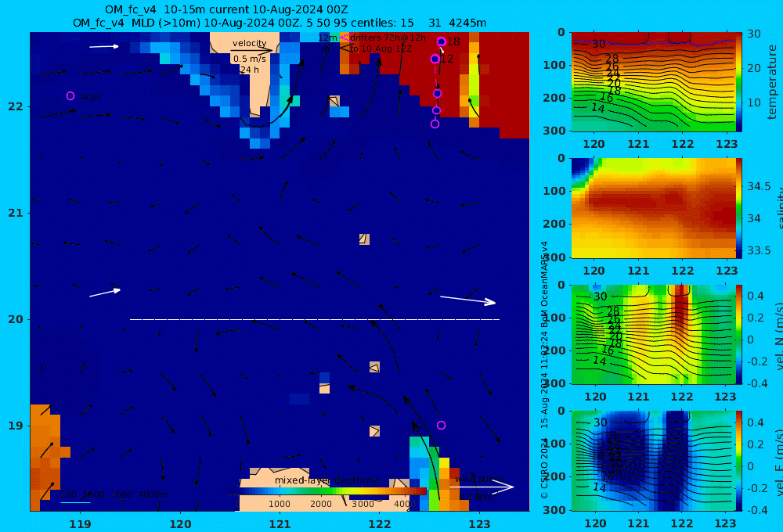
Task: Click longitude tick label 119 on main map
Action: coord(80,524)
